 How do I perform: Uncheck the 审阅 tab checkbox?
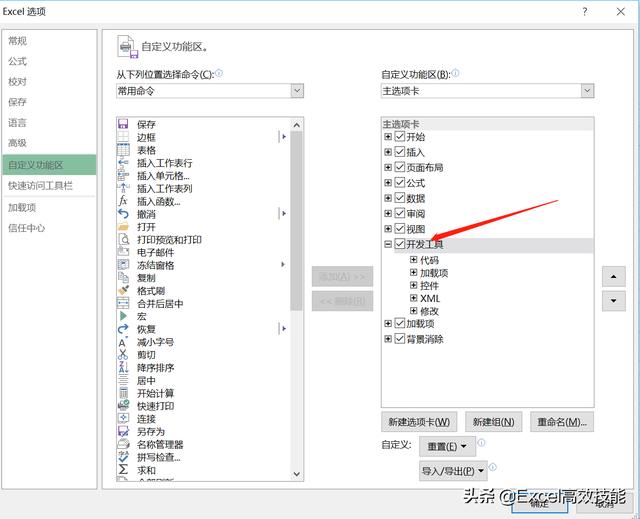pyautogui.click(x=400, y=213)
